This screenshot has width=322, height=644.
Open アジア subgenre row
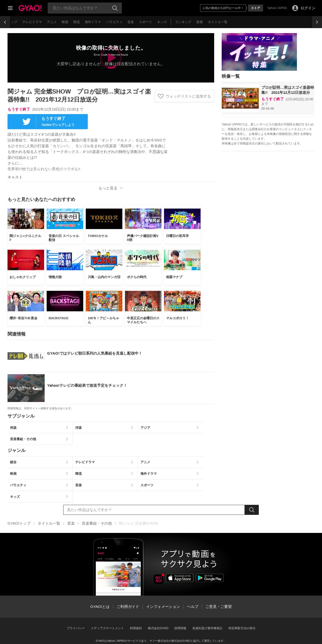coord(171,428)
